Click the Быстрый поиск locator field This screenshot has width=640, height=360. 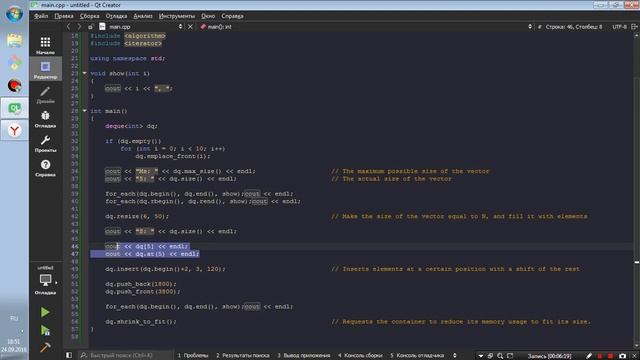[x=124, y=356]
